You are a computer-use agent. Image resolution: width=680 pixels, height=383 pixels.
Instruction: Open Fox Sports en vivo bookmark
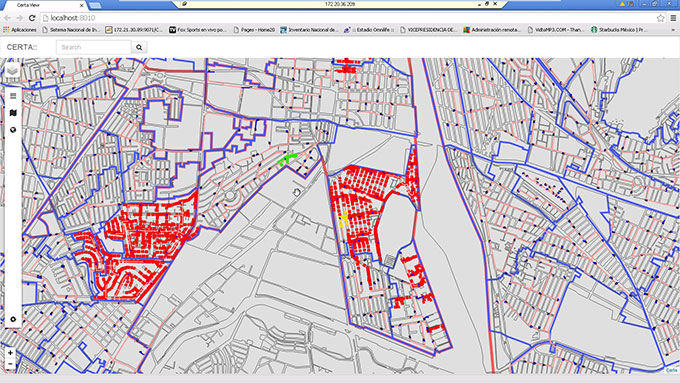[x=198, y=30]
